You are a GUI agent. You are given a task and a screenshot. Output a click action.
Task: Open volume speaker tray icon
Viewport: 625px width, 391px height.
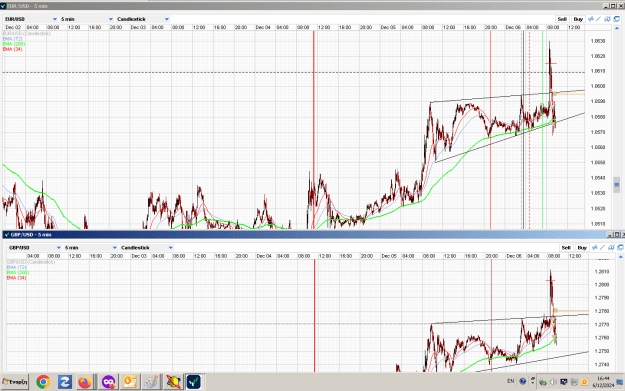point(553,382)
